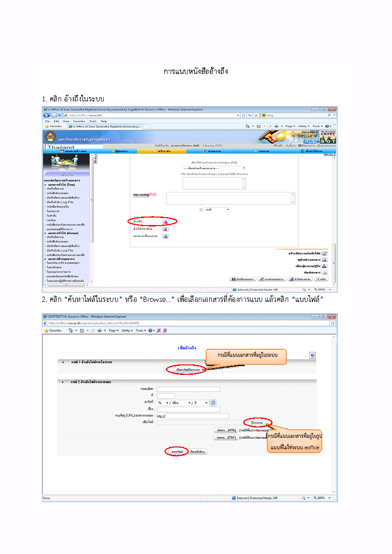Click the เรื่อง subject text field
This screenshot has width=392, height=554.
click(x=188, y=409)
